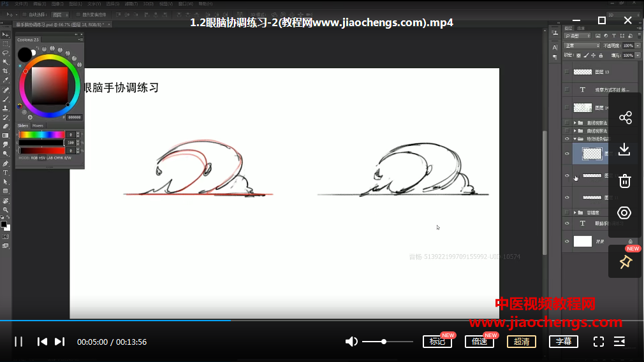Hide the 背景 layer via eye icon
Screen dimensions: 644x362
pyautogui.click(x=567, y=242)
